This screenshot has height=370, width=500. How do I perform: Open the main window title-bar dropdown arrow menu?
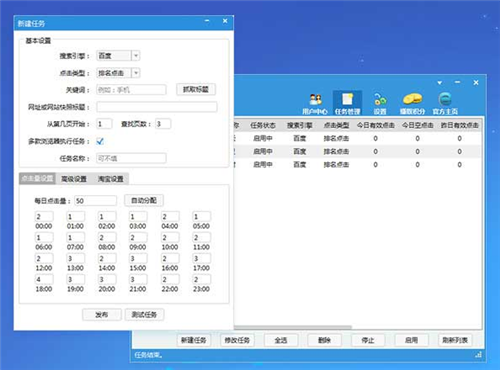tap(440, 83)
